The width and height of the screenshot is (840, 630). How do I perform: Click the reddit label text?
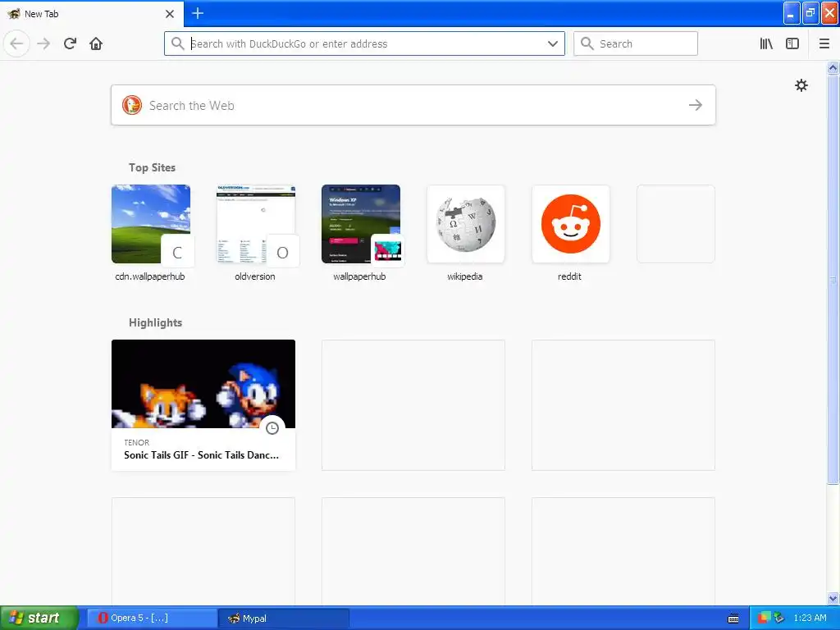pyautogui.click(x=569, y=276)
